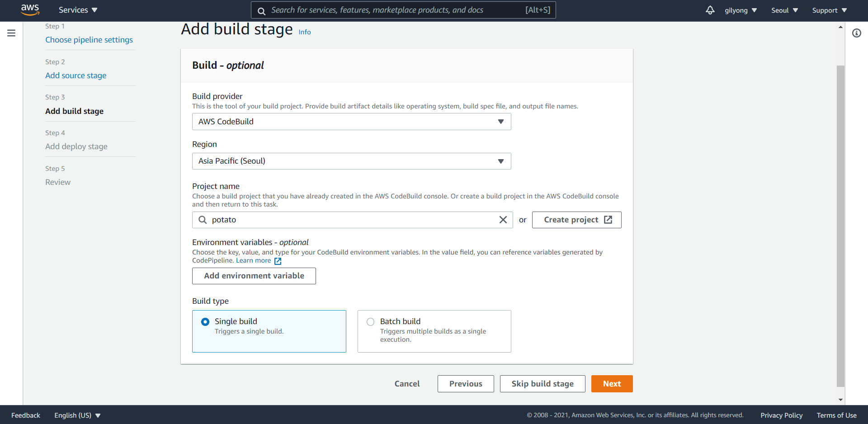Viewport: 868px width, 424px height.
Task: Open the Feedback link in footer
Action: pos(26,415)
